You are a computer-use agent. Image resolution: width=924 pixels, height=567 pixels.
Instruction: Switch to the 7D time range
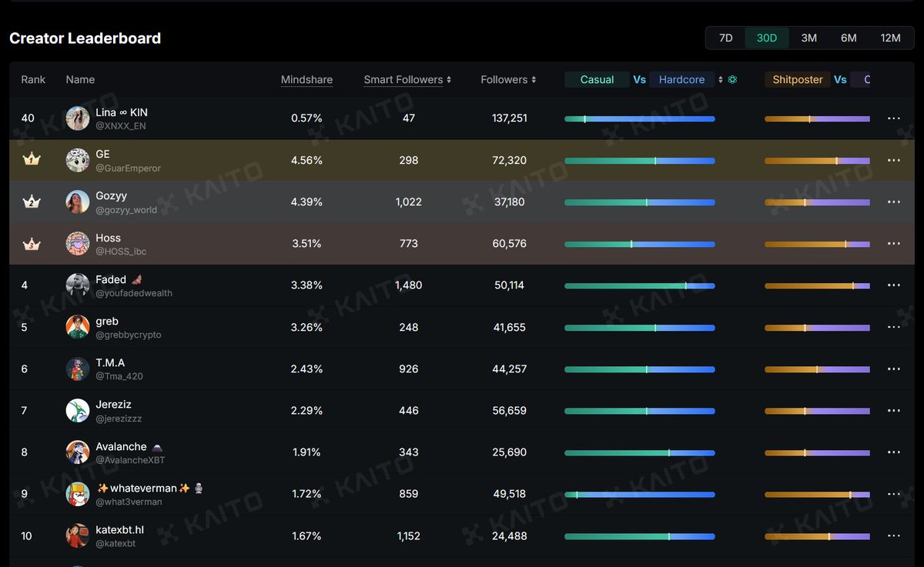click(x=726, y=38)
